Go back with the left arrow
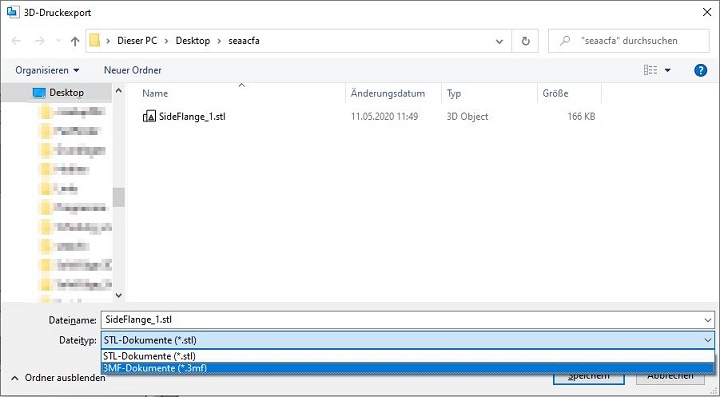720x397 pixels. point(17,41)
